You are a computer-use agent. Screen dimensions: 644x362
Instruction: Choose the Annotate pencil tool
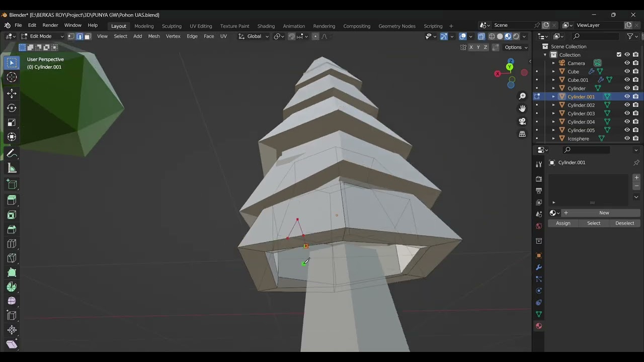pyautogui.click(x=12, y=154)
